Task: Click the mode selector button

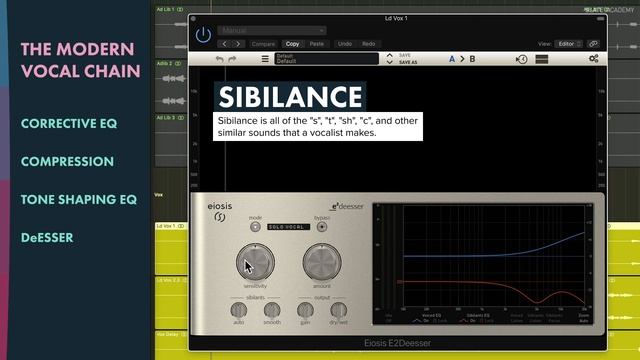Action: pyautogui.click(x=255, y=227)
